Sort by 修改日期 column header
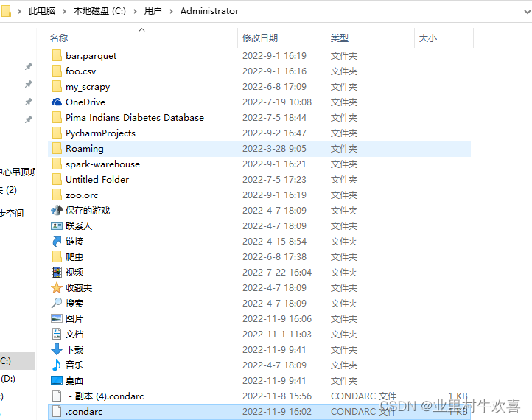 [260, 38]
